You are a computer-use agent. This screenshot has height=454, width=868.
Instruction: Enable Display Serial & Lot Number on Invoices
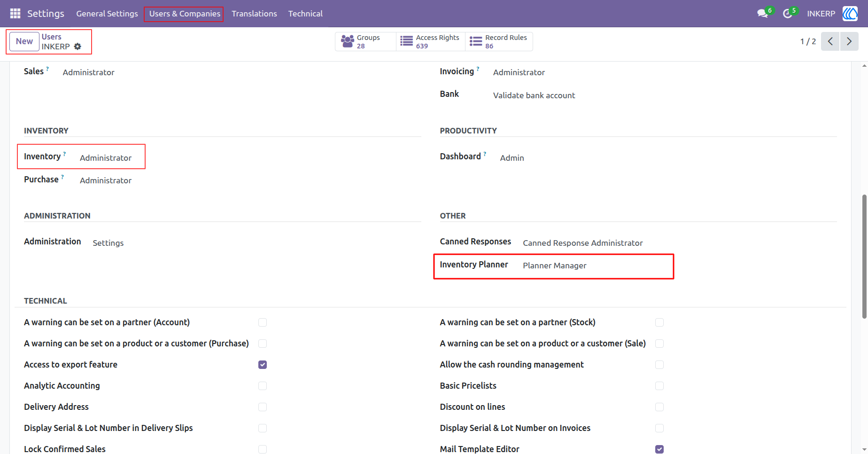pyautogui.click(x=659, y=428)
